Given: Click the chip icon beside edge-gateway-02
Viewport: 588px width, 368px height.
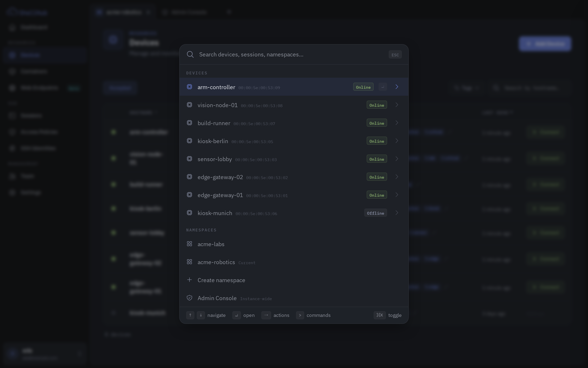Looking at the screenshot, I should [189, 177].
